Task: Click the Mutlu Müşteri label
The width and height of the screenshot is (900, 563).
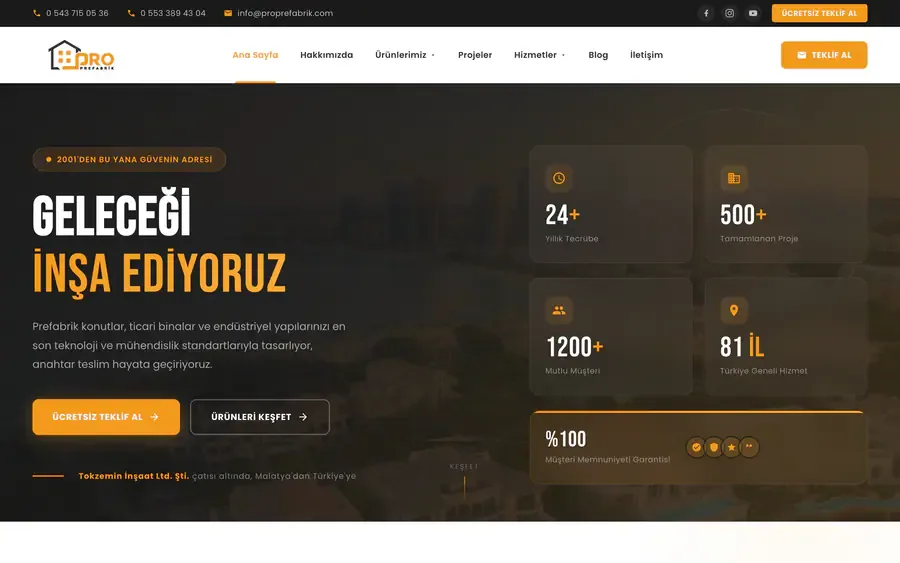Action: 572,371
